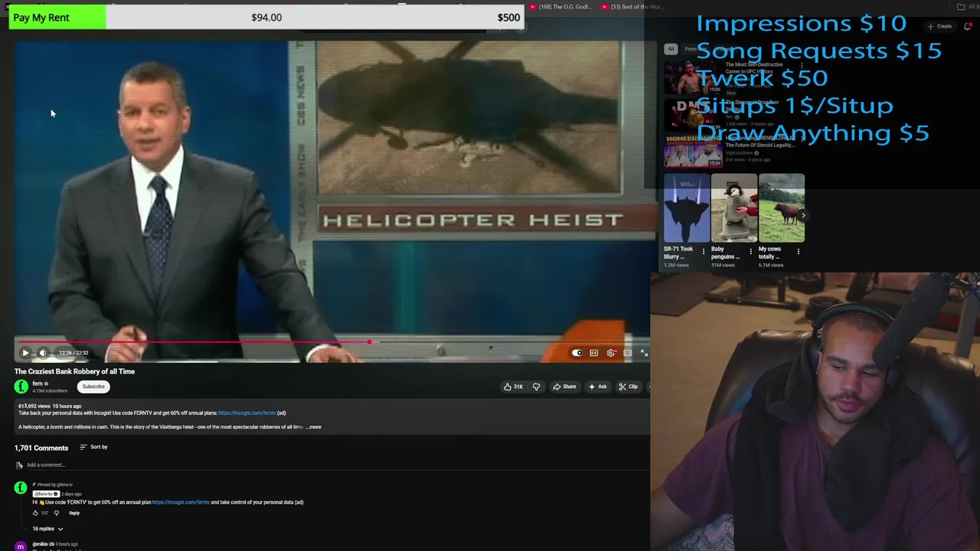This screenshot has width=980, height=551.
Task: Share the video using Share button
Action: 564,386
